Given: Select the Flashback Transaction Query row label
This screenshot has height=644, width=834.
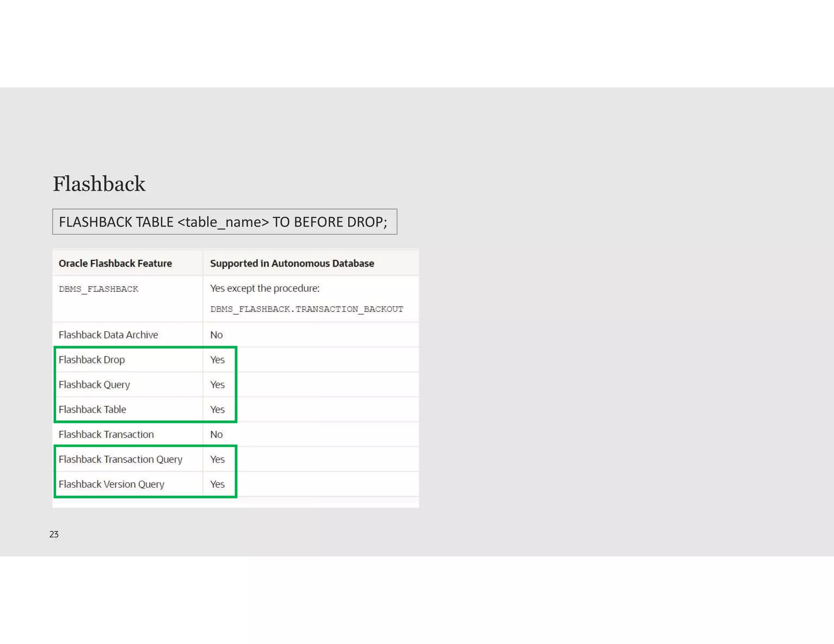Looking at the screenshot, I should (x=121, y=459).
